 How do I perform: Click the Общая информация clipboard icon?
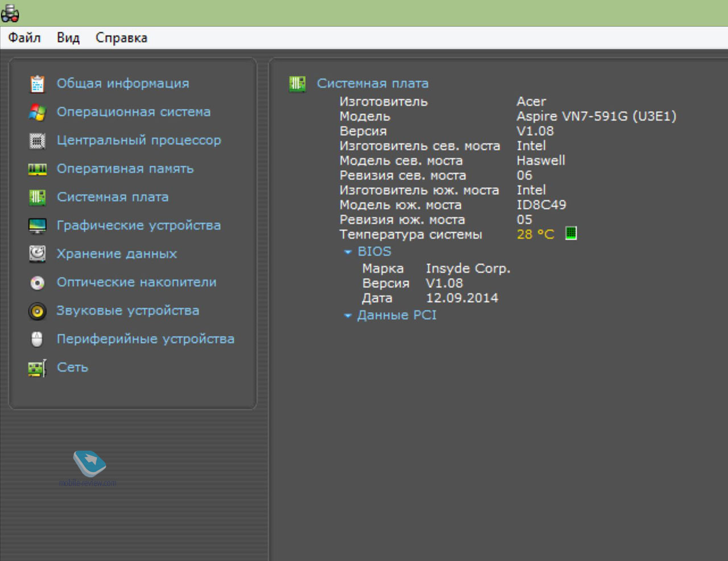point(38,84)
